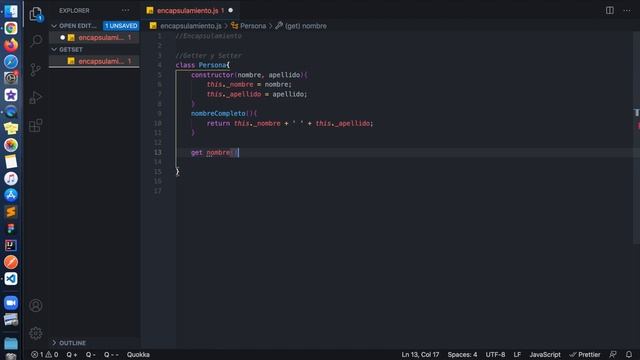
Task: Click Q+ Quokka status item
Action: tap(72, 354)
